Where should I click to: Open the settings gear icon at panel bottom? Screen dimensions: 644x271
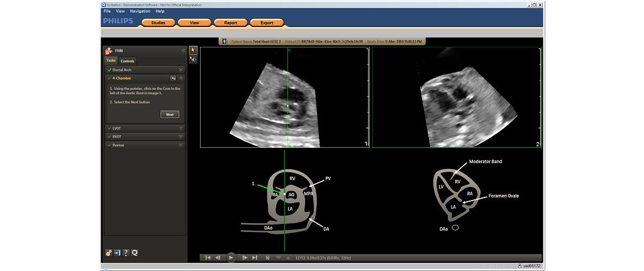point(109,253)
